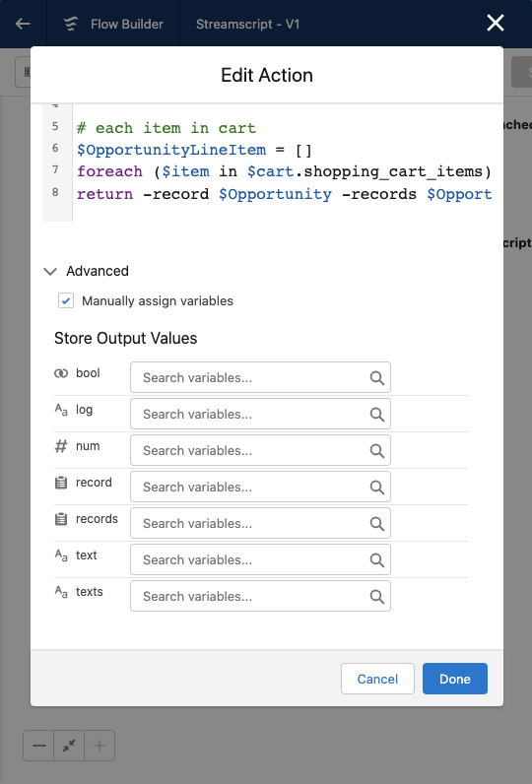Click the Done button
532x784 pixels.
tap(454, 679)
